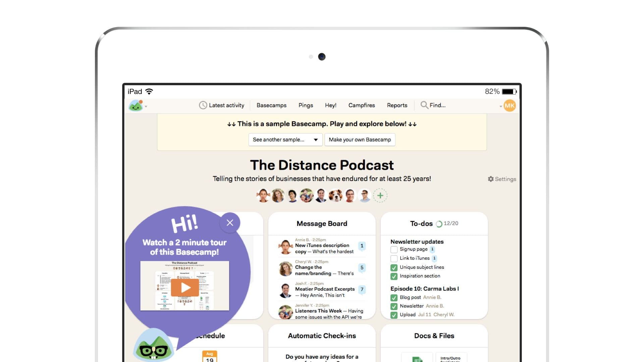Open dropdown arrow beside Basecamp logo
Viewport: 644px width, 362px height.
tap(146, 107)
